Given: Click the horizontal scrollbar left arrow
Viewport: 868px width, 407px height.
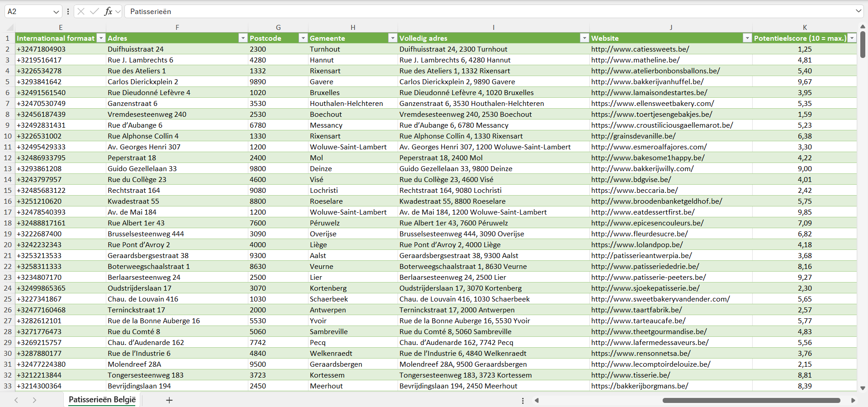Looking at the screenshot, I should pyautogui.click(x=537, y=400).
